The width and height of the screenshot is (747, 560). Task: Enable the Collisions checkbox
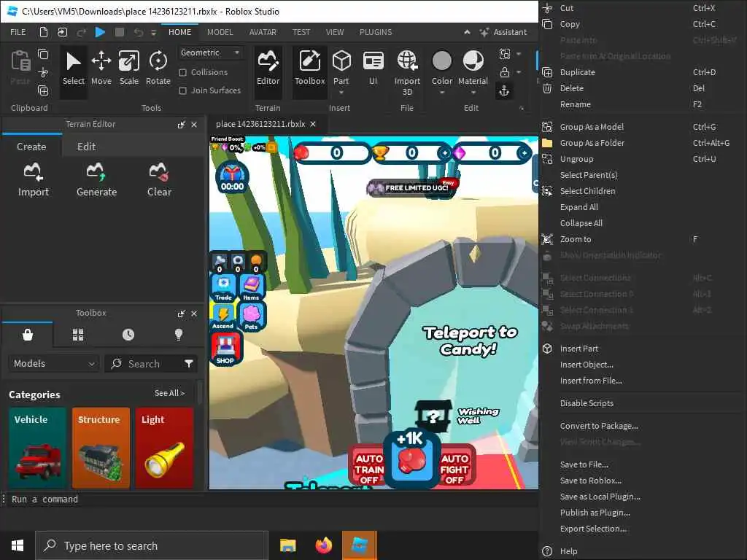point(182,72)
